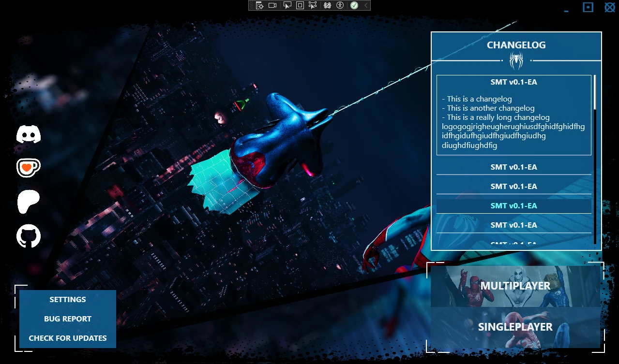Image resolution: width=619 pixels, height=364 pixels.
Task: Collapse the expanded SMT v0.1-EA changelog entry
Action: pyautogui.click(x=513, y=82)
